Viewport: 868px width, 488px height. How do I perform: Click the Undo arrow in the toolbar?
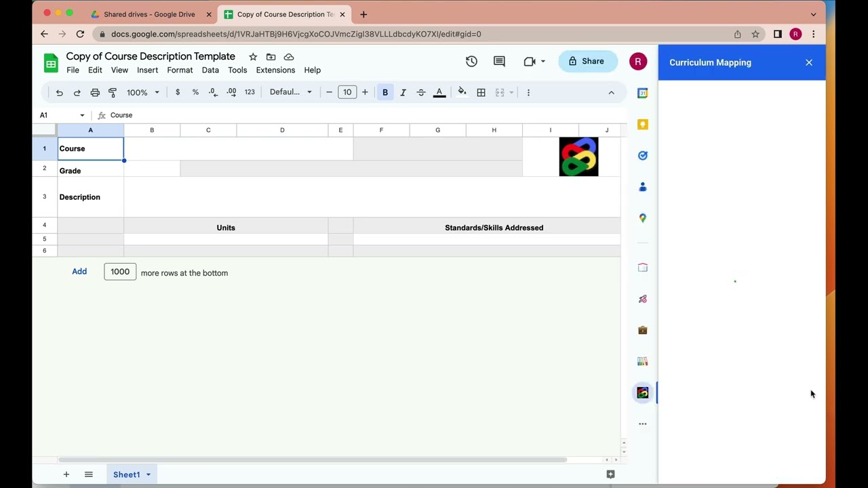click(x=59, y=92)
